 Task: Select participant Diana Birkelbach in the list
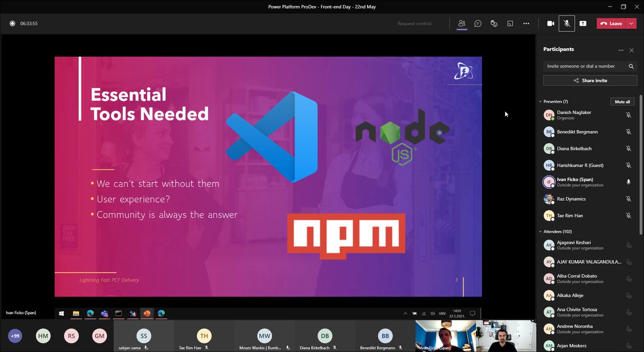tap(588, 148)
